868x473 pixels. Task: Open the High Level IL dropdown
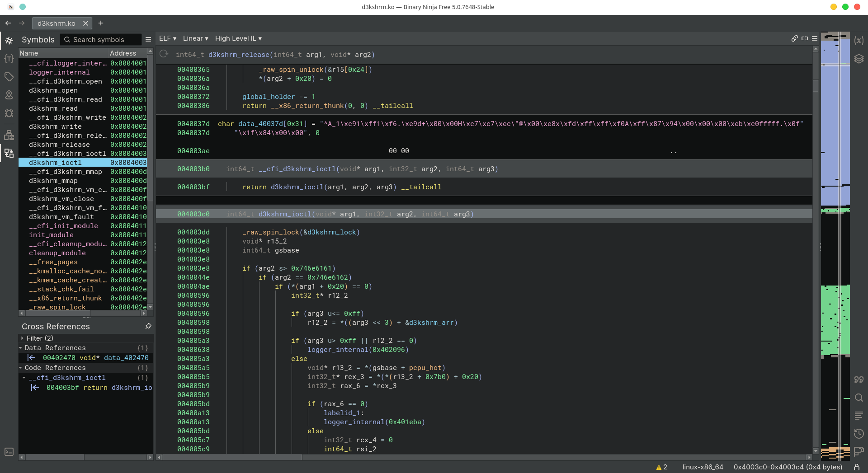tap(238, 38)
